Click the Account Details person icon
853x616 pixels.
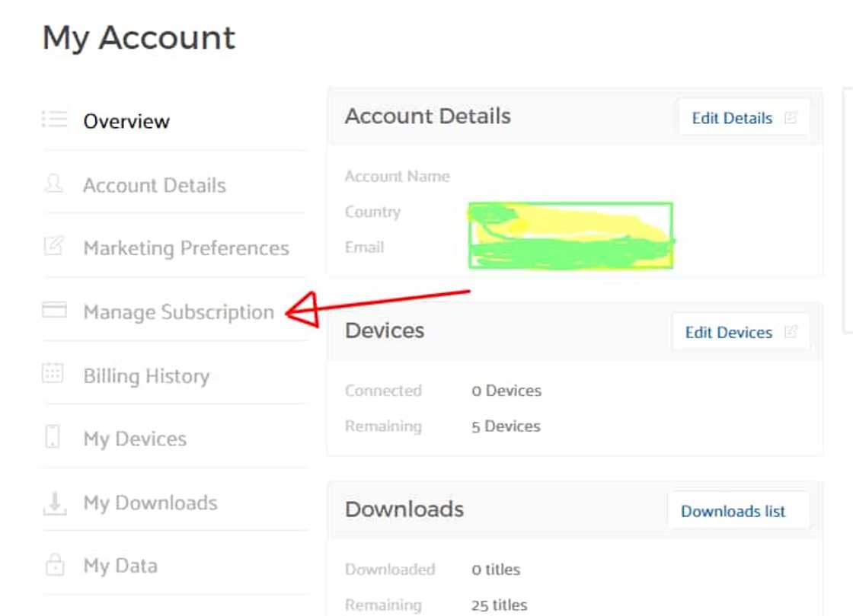pyautogui.click(x=54, y=184)
